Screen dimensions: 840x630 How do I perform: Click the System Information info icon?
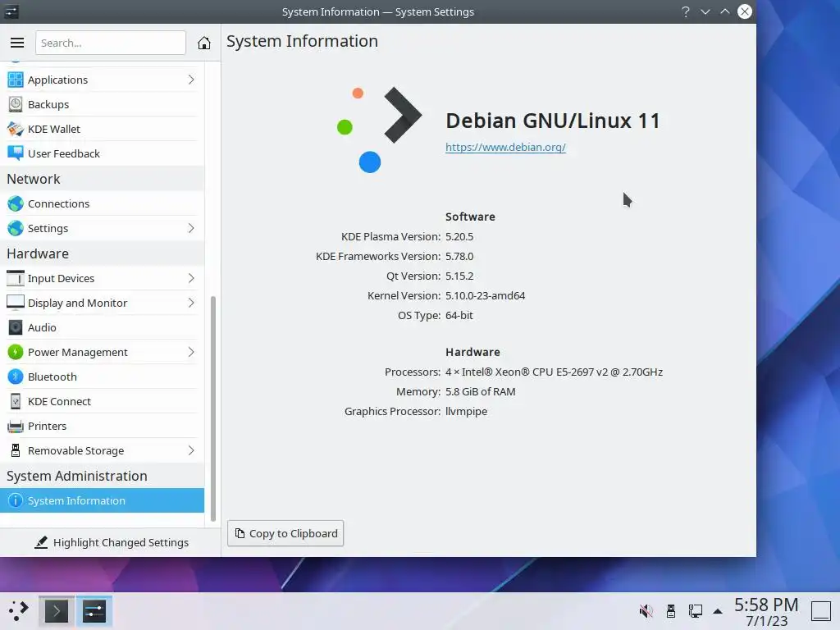16,501
